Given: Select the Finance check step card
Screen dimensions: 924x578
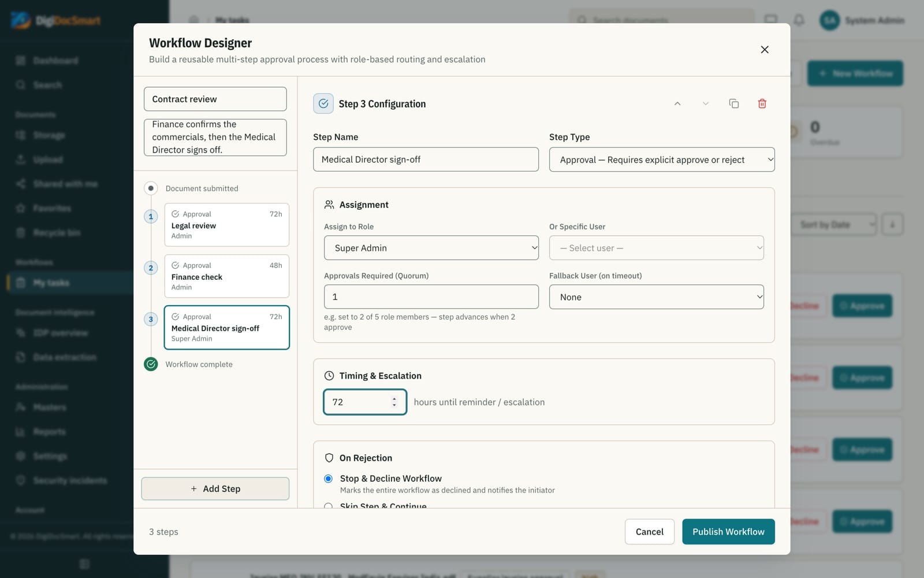Looking at the screenshot, I should tap(227, 276).
